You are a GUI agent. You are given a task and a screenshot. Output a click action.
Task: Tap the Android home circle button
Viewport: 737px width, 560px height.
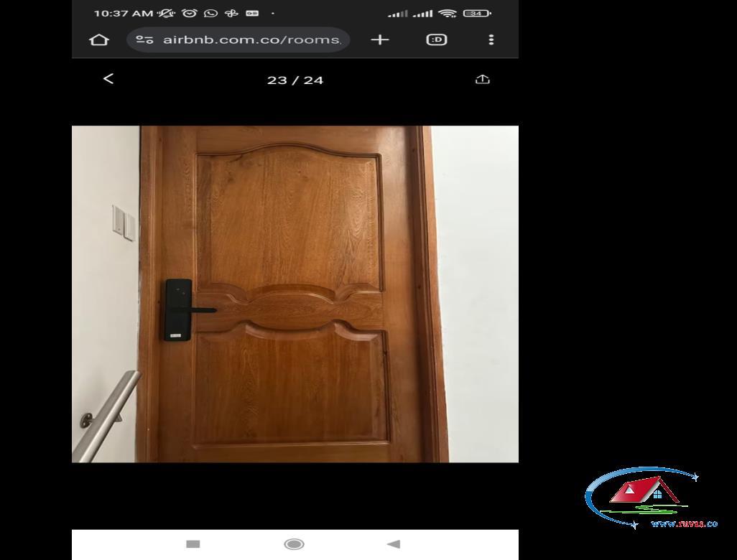295,544
